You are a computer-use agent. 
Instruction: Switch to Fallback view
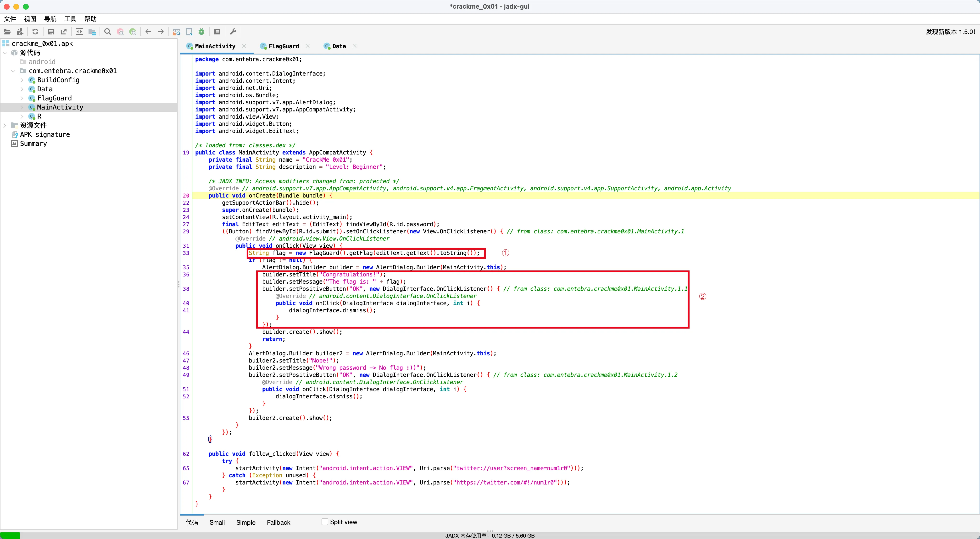278,522
